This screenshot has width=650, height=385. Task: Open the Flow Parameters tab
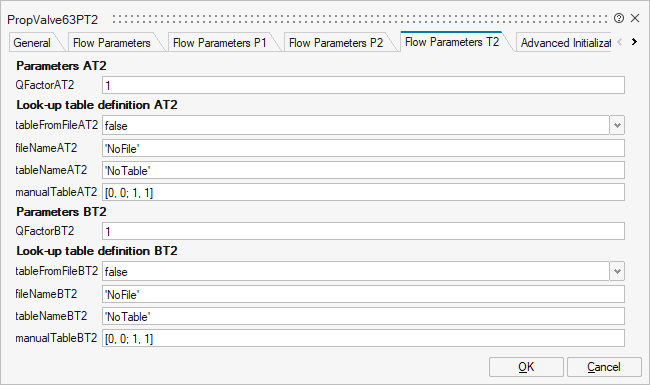pyautogui.click(x=112, y=43)
